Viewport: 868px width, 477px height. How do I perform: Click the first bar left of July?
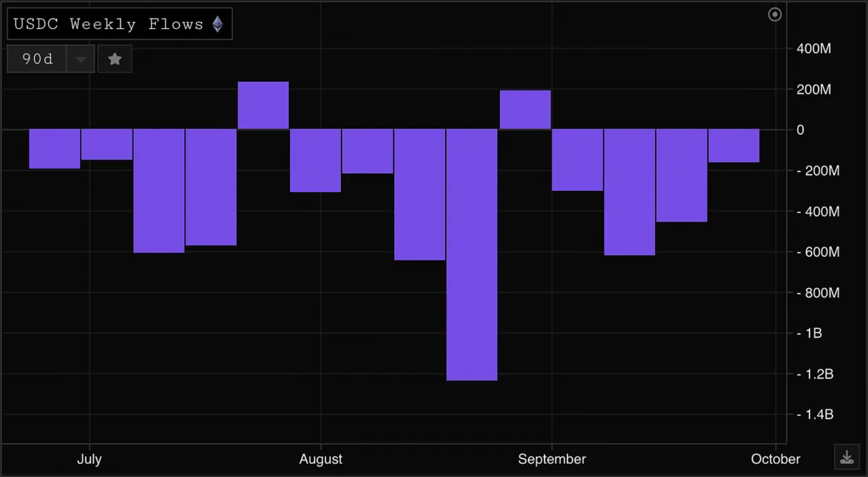(54, 148)
